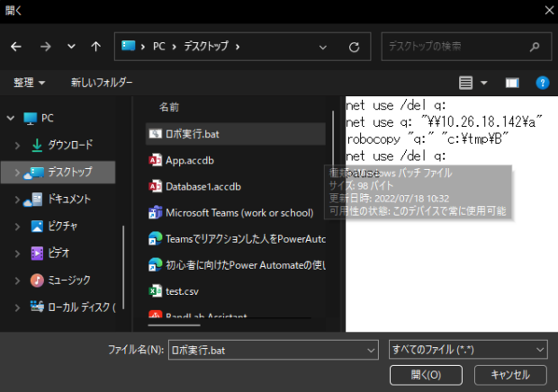Expand the ピクチャ tree node
The width and height of the screenshot is (558, 392).
coord(17,227)
